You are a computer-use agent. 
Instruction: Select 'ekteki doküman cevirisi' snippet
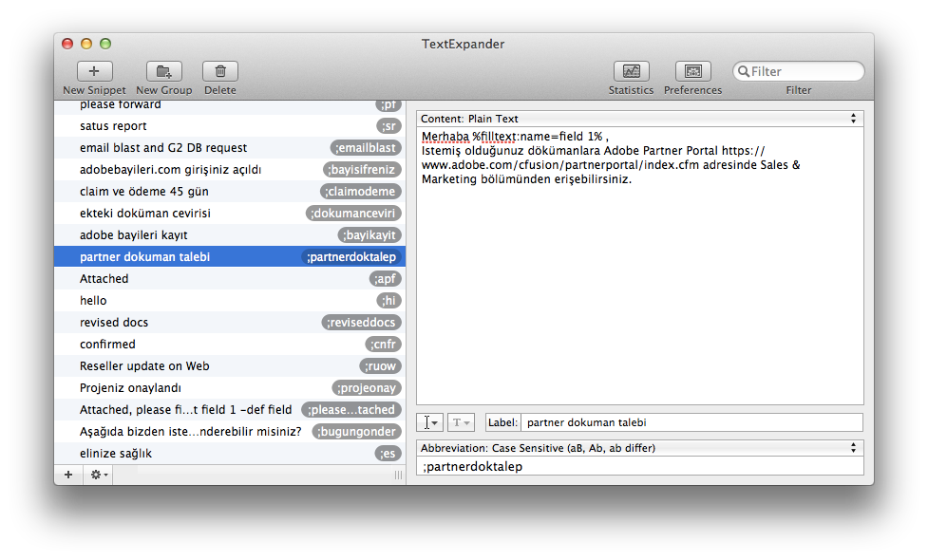[230, 213]
